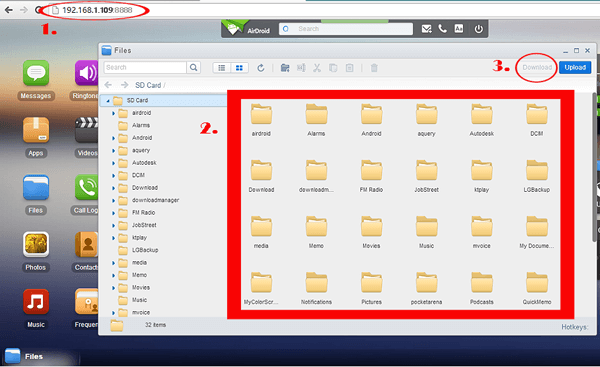
Task: Open the Frequent contacts icon
Action: [87, 302]
